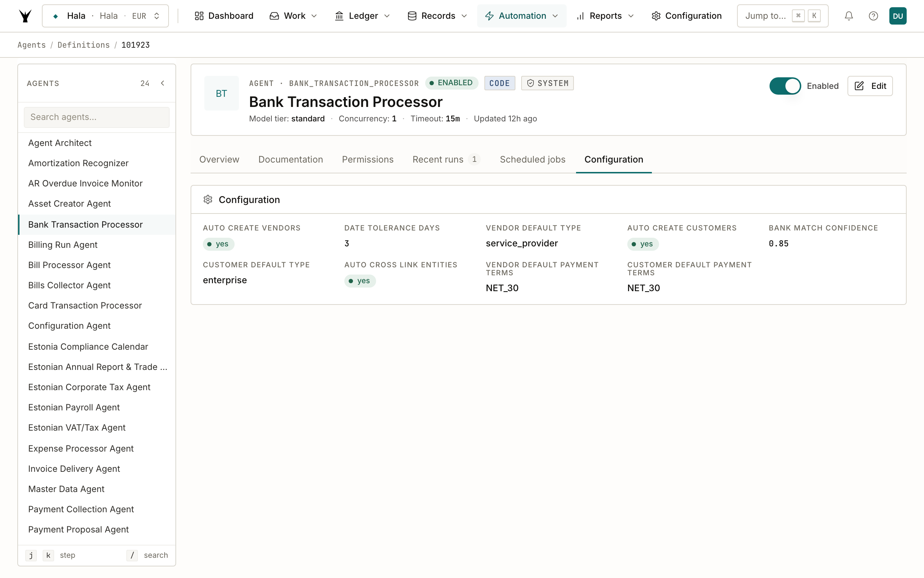Click Vendor Default Payment Terms NET_30
The image size is (924, 578).
(x=502, y=288)
